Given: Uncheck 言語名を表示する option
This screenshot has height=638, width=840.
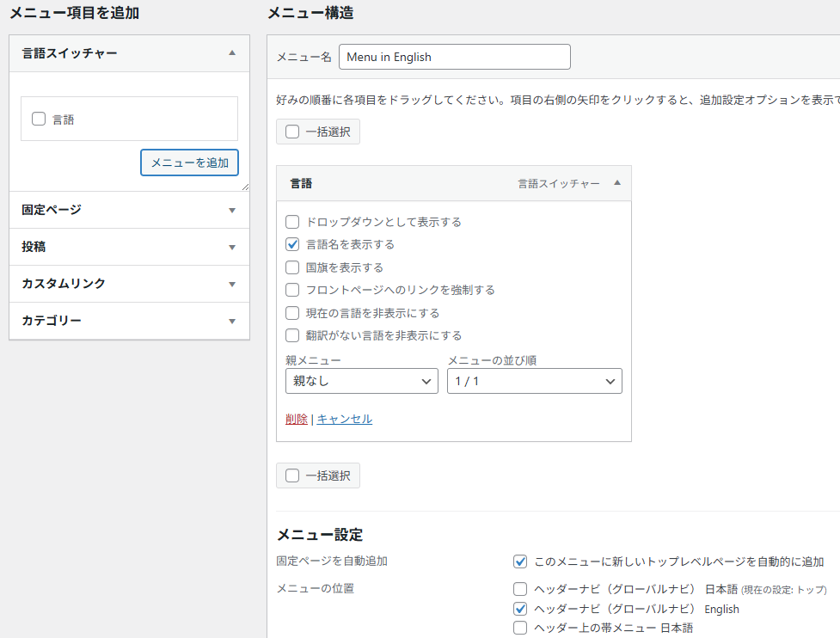Looking at the screenshot, I should [x=292, y=244].
